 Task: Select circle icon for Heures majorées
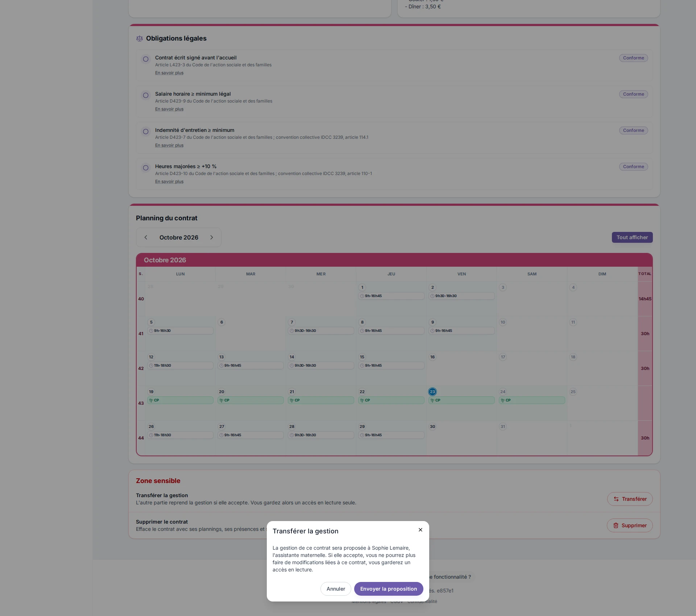pyautogui.click(x=146, y=168)
